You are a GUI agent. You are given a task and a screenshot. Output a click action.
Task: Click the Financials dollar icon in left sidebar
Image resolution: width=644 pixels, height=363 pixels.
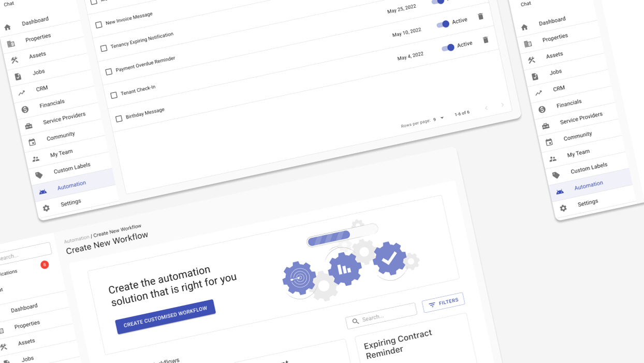(x=25, y=109)
